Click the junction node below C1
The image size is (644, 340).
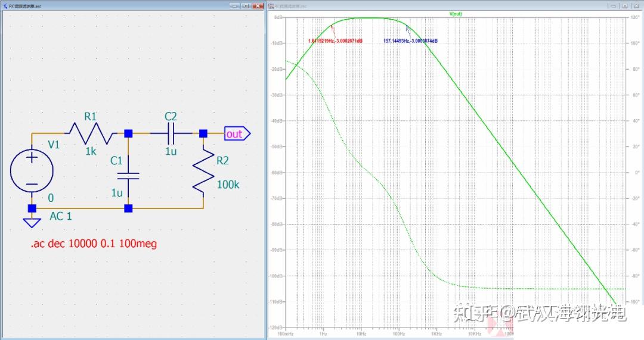click(x=128, y=208)
